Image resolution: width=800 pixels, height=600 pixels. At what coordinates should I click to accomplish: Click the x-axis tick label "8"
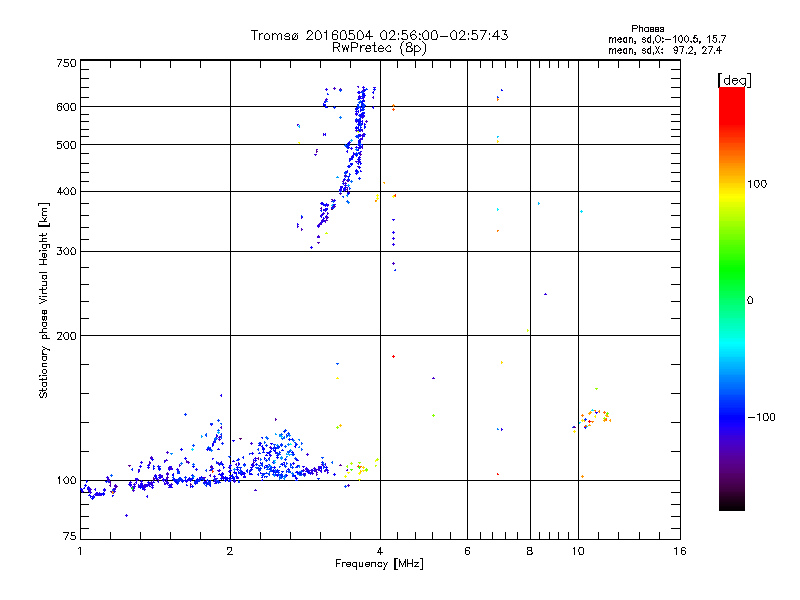coord(530,551)
